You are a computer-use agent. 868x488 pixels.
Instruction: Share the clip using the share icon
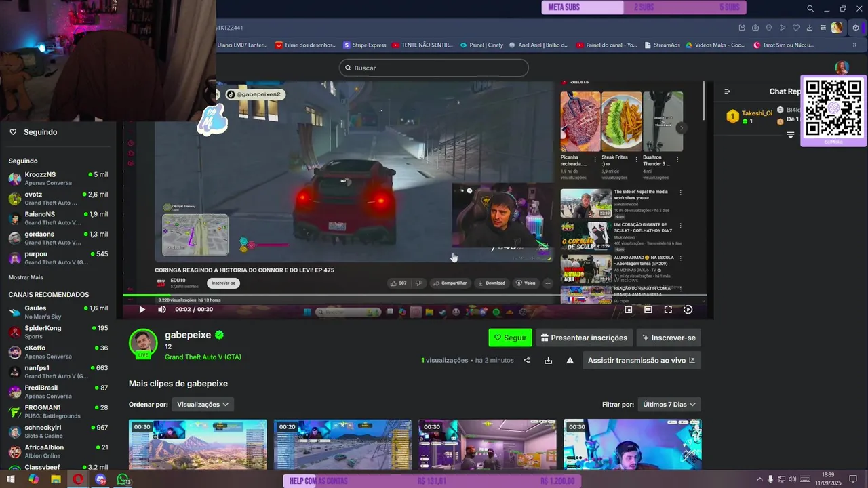click(526, 361)
